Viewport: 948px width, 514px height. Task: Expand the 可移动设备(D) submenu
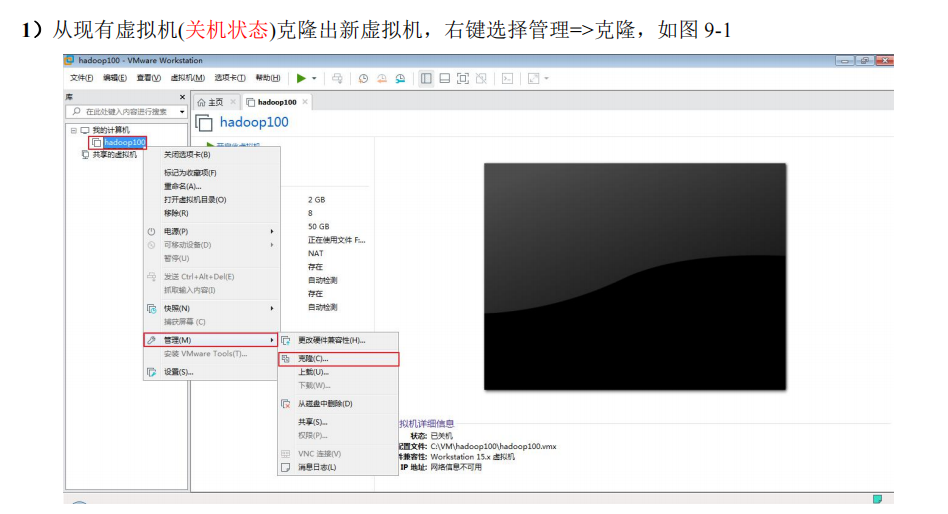211,245
